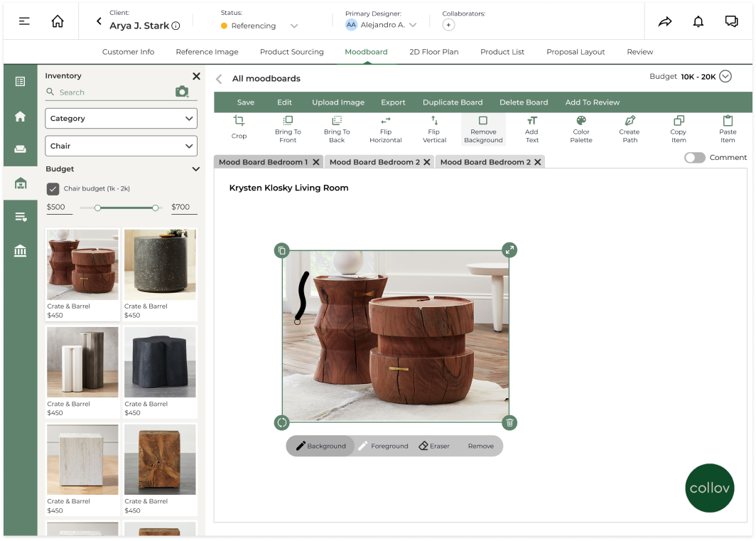Open the Status Referencing dropdown
Viewport: 756px width, 541px height.
[294, 26]
